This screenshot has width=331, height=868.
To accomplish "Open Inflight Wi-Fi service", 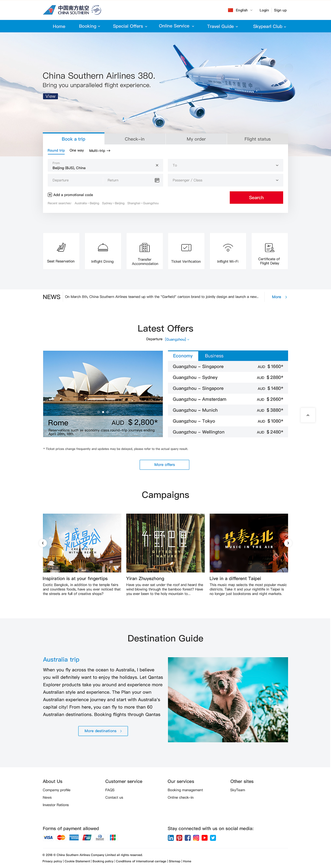I will [228, 251].
